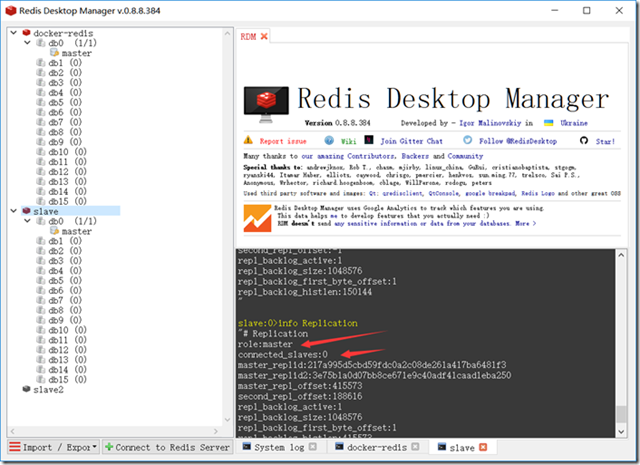This screenshot has height=465, width=640.
Task: Select master key under slave db0
Action: pos(77,231)
